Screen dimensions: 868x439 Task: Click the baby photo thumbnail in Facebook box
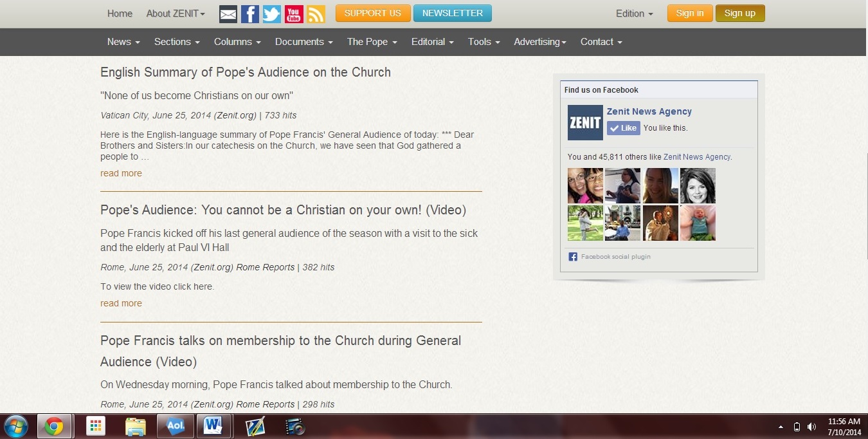coord(698,223)
